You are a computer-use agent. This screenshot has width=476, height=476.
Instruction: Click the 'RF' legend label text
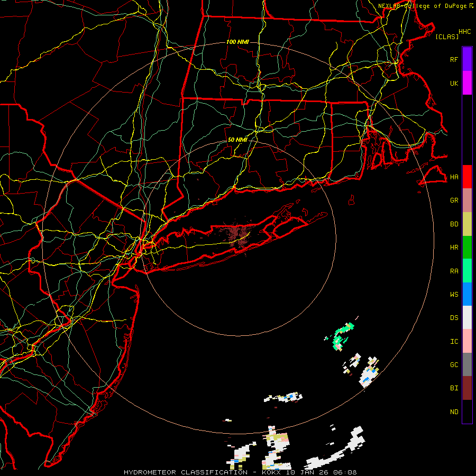click(454, 59)
